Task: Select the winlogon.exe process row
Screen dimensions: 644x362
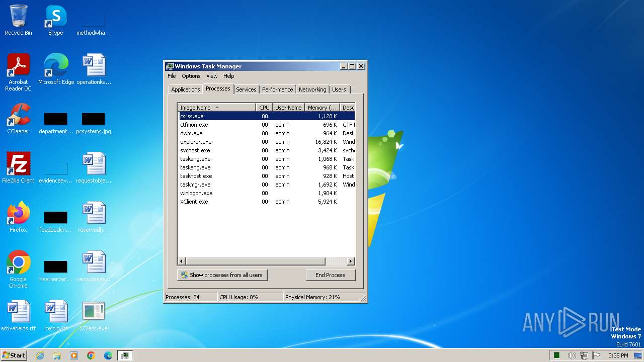Action: [x=266, y=193]
